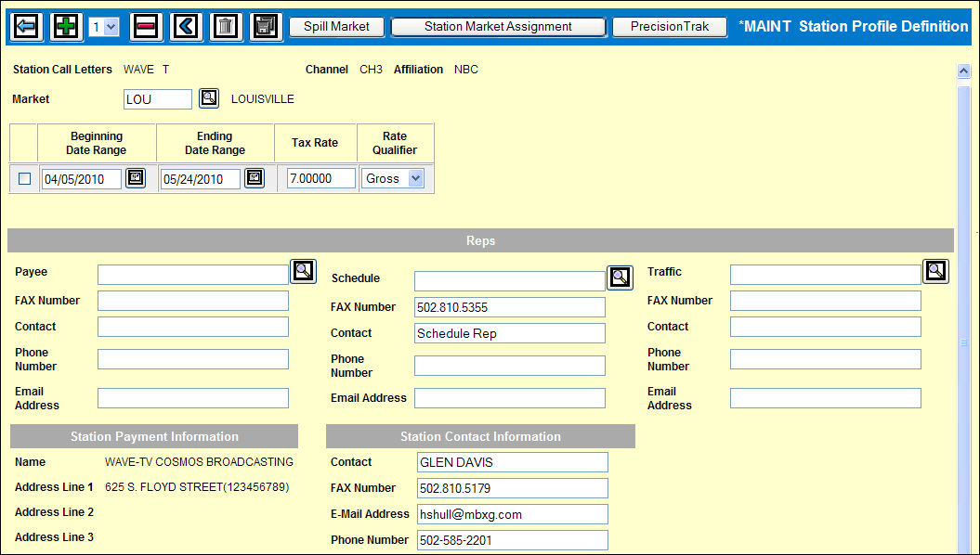Click Station Contact field GLEN DAVIS
This screenshot has width=980, height=555.
(513, 462)
